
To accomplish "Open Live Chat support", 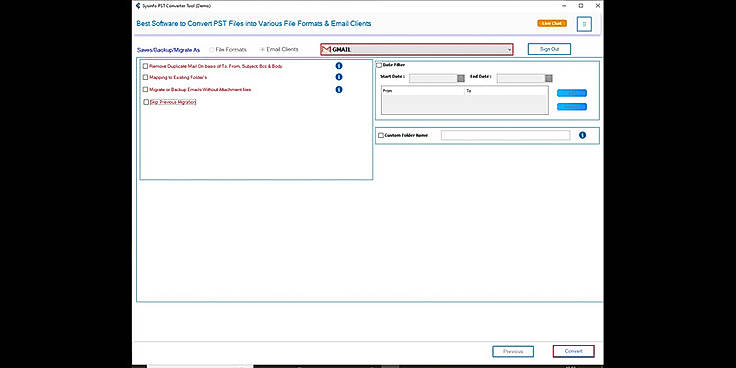I will [x=552, y=23].
